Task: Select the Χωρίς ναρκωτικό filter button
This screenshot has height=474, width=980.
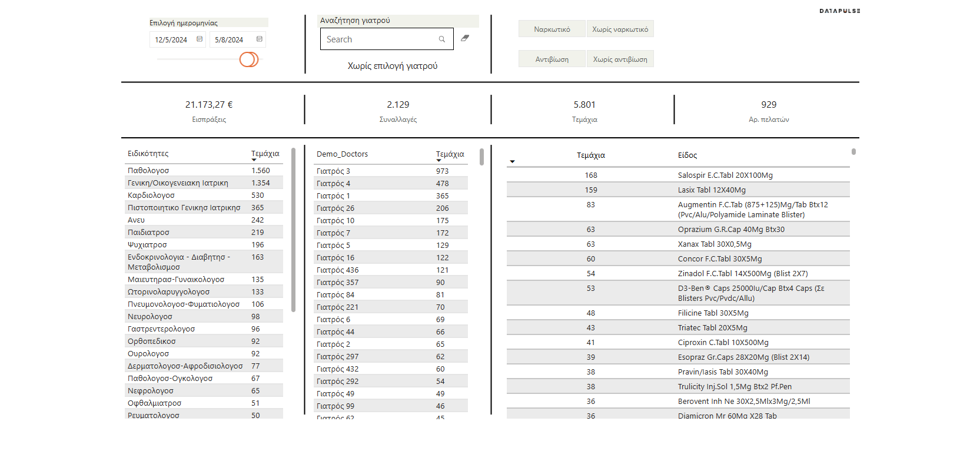Action: [620, 29]
